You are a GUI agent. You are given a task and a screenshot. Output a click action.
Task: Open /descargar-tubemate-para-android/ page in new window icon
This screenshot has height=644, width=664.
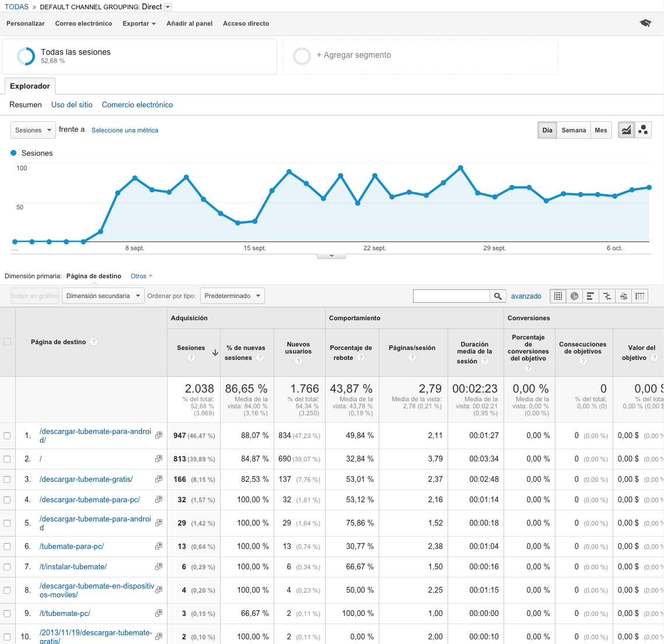tap(159, 435)
